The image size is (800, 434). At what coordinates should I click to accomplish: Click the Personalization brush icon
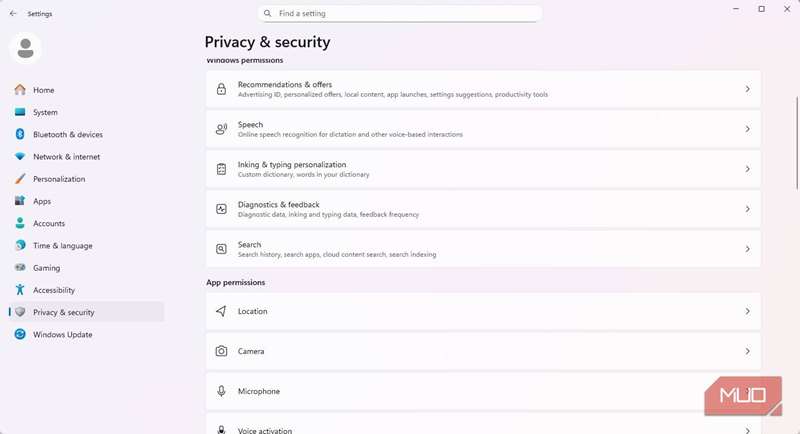pos(20,179)
